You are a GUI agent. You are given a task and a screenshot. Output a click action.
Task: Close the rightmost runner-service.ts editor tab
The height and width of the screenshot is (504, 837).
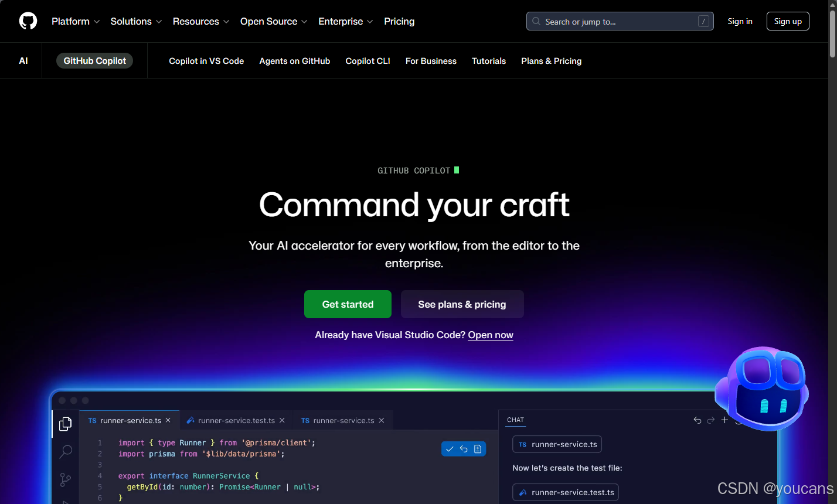[x=382, y=420]
